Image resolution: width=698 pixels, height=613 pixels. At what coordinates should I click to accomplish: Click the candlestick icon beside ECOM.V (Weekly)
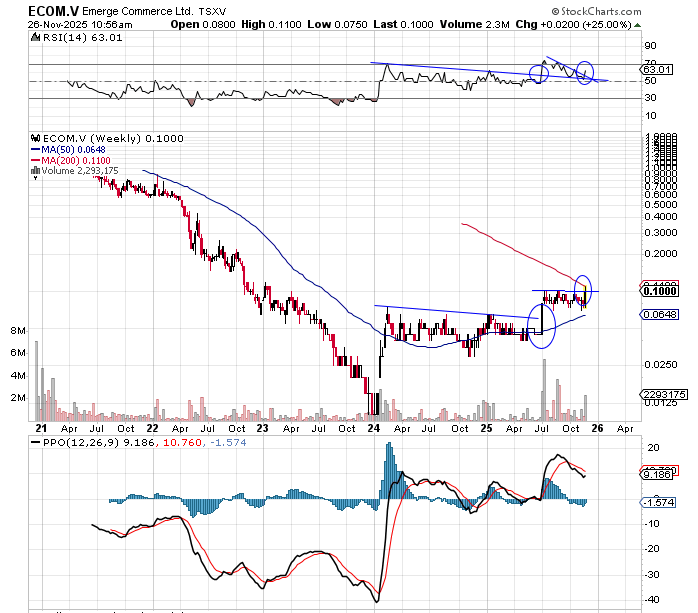tap(36, 138)
